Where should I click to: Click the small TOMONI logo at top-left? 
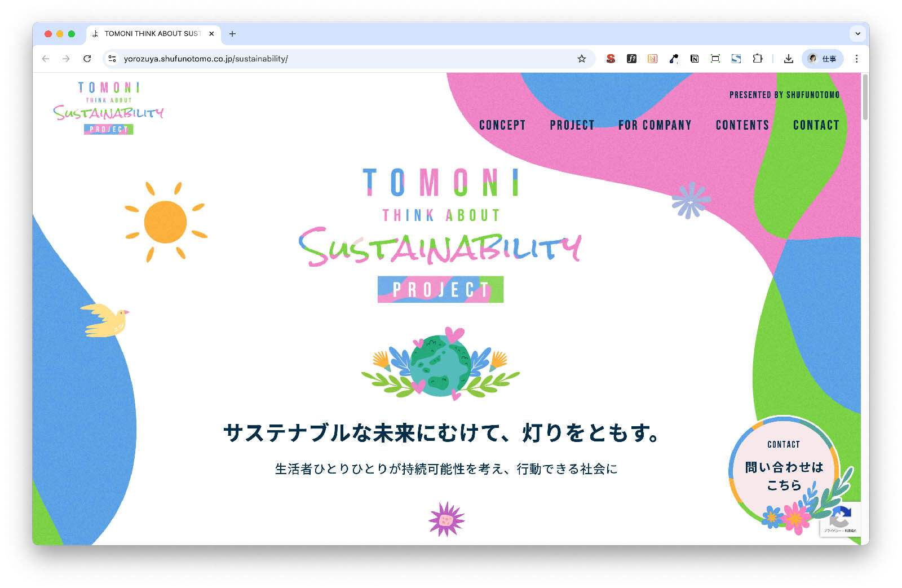(109, 108)
